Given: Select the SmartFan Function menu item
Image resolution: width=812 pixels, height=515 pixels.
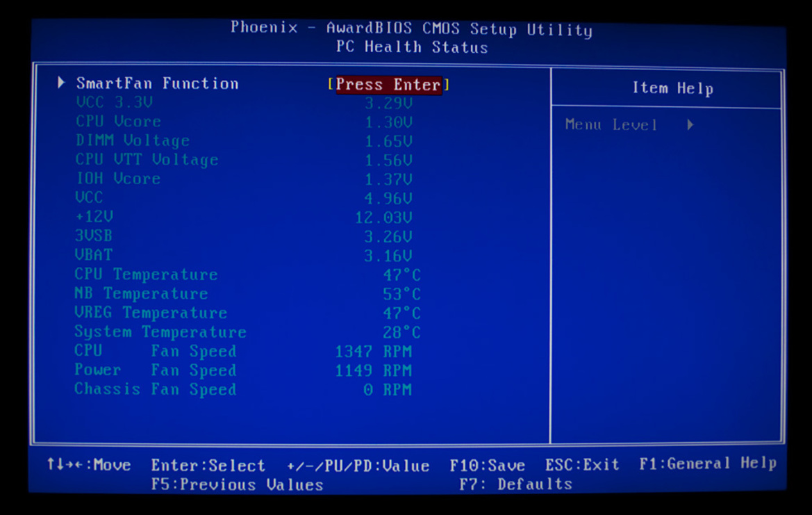Looking at the screenshot, I should tap(158, 83).
